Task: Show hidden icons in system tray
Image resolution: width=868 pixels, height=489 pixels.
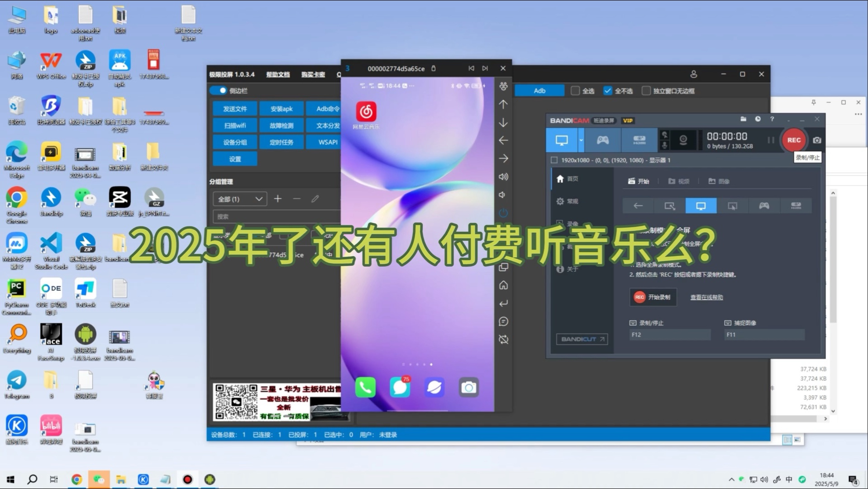Action: [x=731, y=479]
